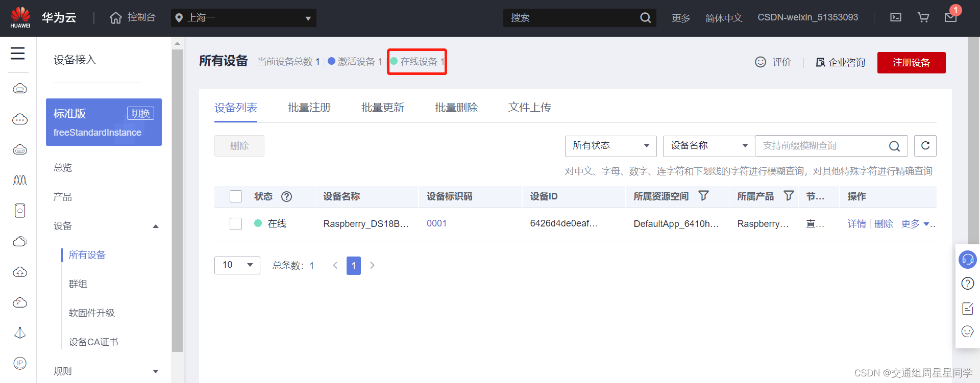Switch to the 批量删除 tab

456,108
